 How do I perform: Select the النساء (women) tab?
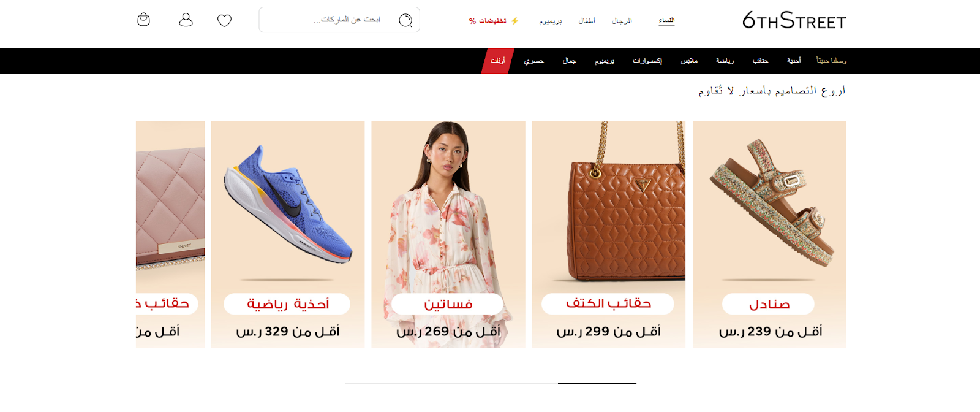coord(666,21)
